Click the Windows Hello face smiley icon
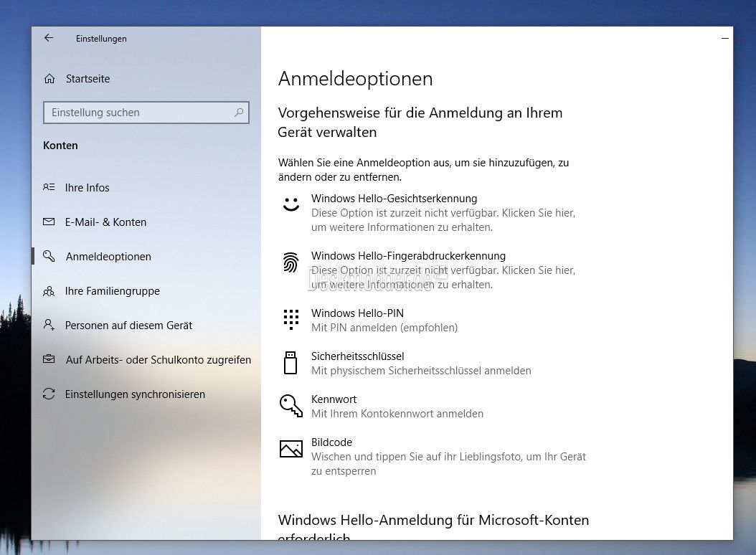Image resolution: width=756 pixels, height=555 pixels. coord(291,204)
